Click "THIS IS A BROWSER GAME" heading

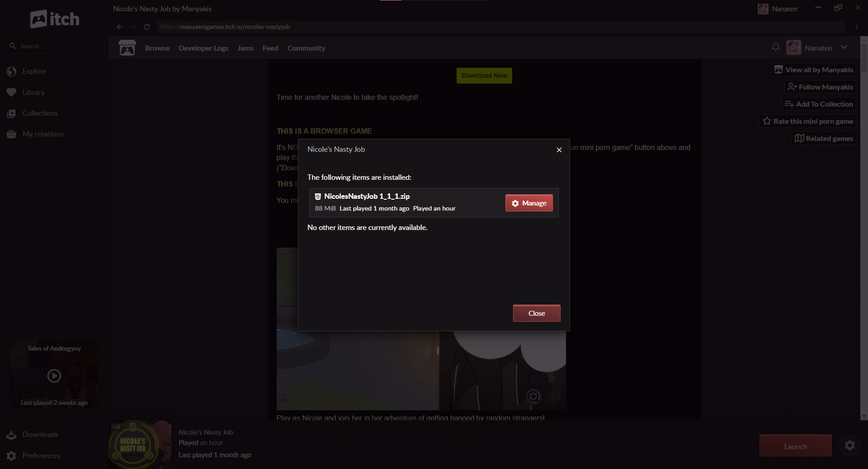tap(324, 131)
